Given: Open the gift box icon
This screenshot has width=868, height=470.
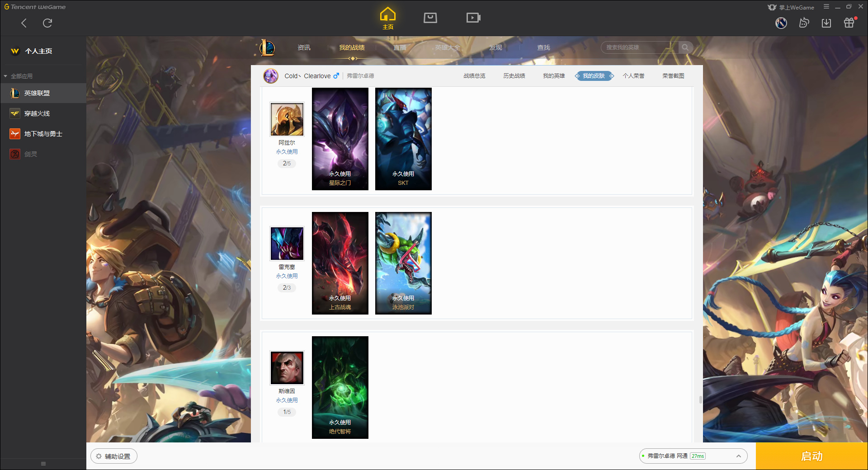Looking at the screenshot, I should coord(849,22).
